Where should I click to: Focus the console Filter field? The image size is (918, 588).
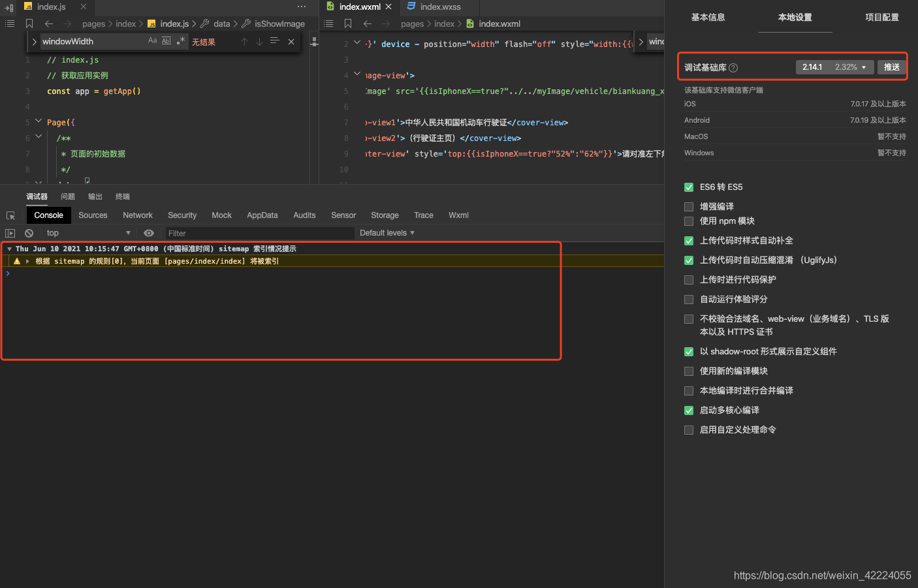259,233
